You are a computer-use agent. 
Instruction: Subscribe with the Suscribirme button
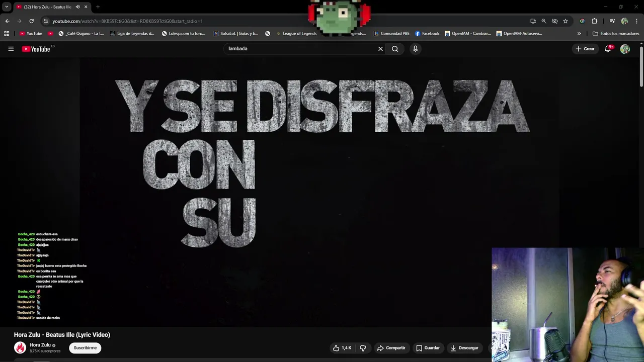85,348
